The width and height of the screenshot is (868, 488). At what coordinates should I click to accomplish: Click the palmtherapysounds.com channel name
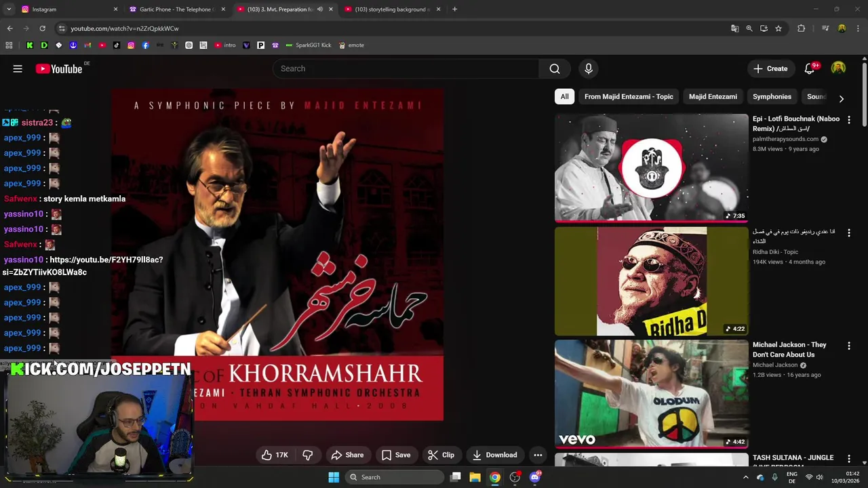(785, 140)
